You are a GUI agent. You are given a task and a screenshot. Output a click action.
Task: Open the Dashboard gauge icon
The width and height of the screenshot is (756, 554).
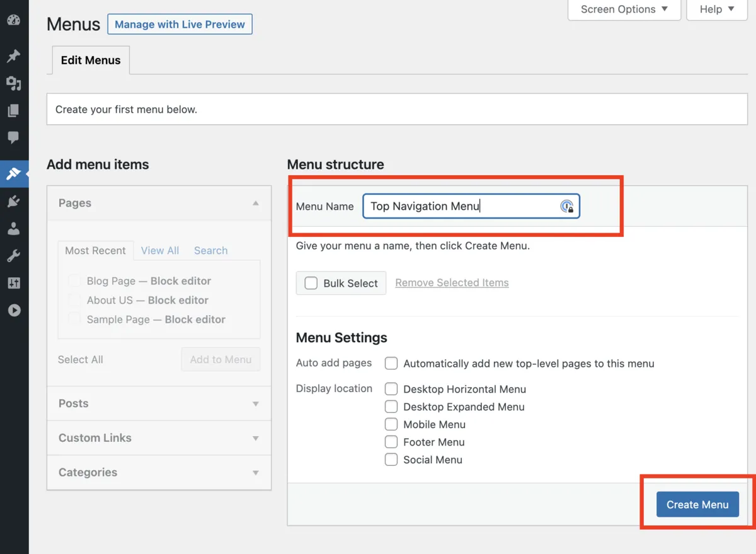coord(13,20)
